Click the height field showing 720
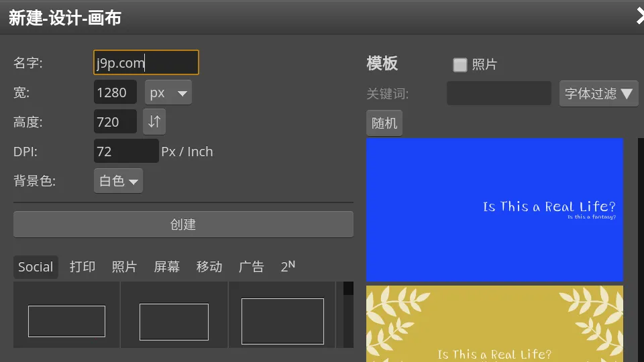 pos(115,121)
